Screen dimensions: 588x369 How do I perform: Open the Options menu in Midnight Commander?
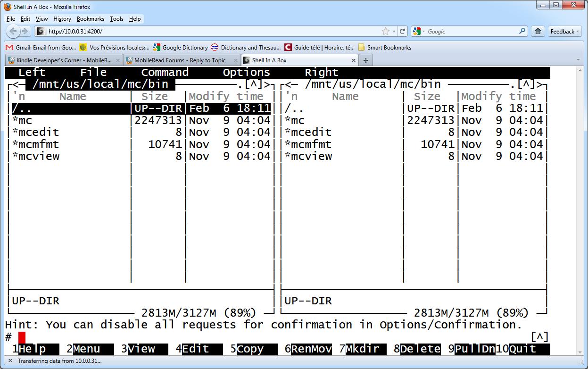[247, 73]
